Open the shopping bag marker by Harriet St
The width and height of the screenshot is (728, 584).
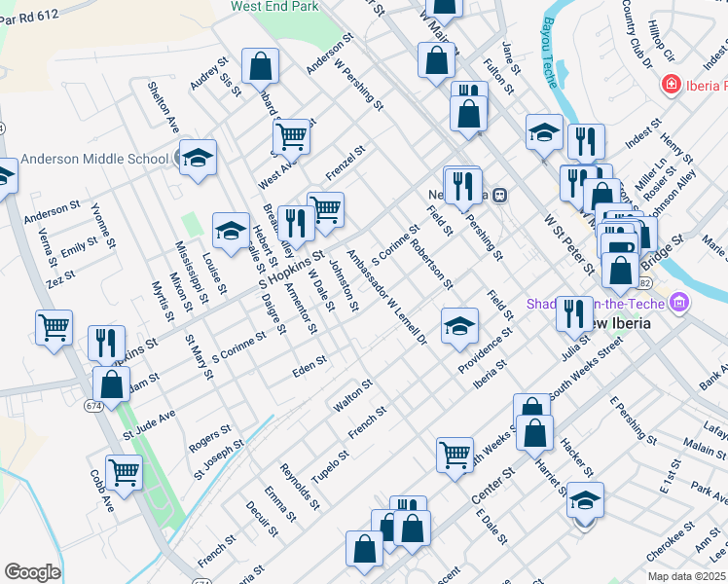[535, 434]
